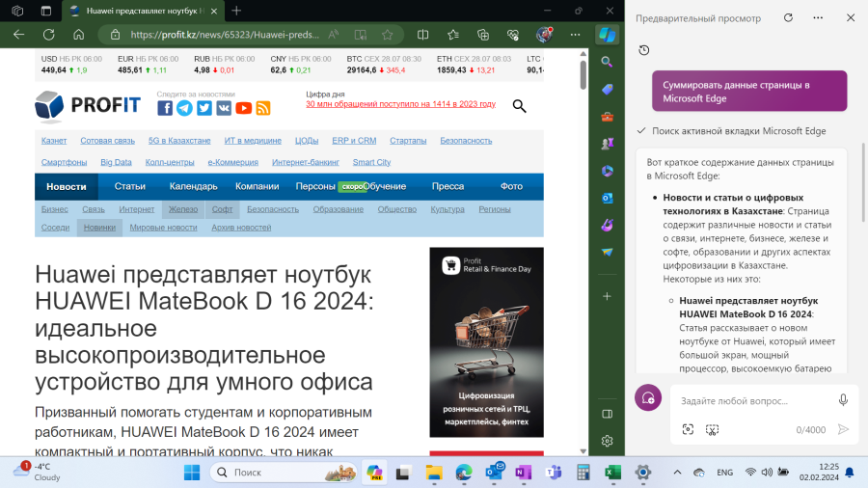Viewport: 868px width, 488px height.
Task: Open the favorites list icon
Action: point(453,35)
